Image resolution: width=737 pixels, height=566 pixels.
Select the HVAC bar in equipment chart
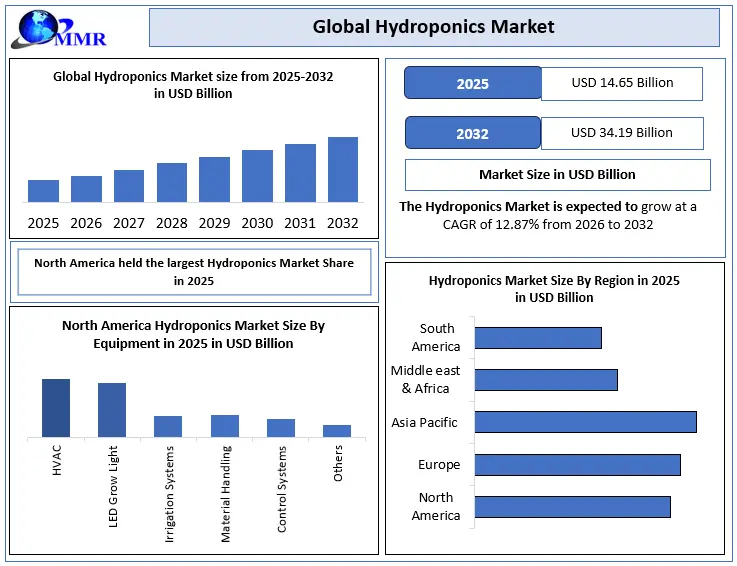[56, 407]
